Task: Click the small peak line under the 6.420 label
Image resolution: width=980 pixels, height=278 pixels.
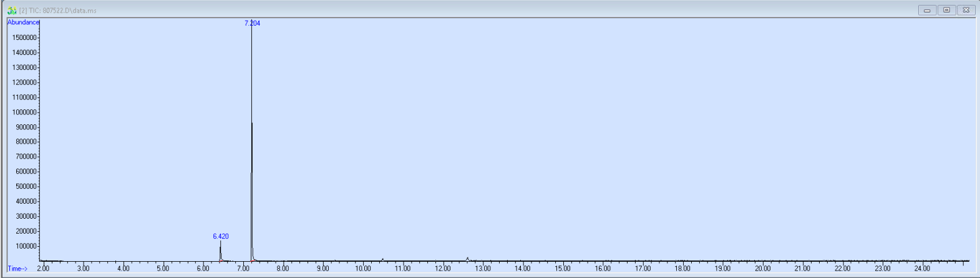Action: pos(220,251)
